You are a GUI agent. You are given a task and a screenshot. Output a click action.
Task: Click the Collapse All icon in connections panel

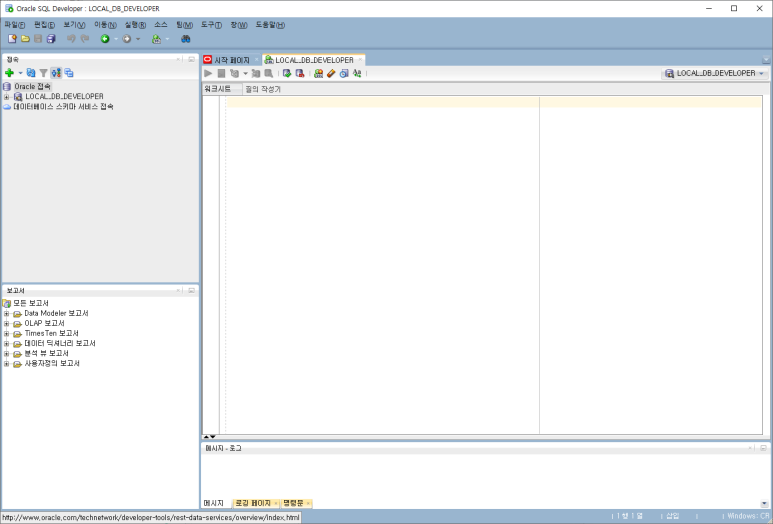tap(69, 73)
